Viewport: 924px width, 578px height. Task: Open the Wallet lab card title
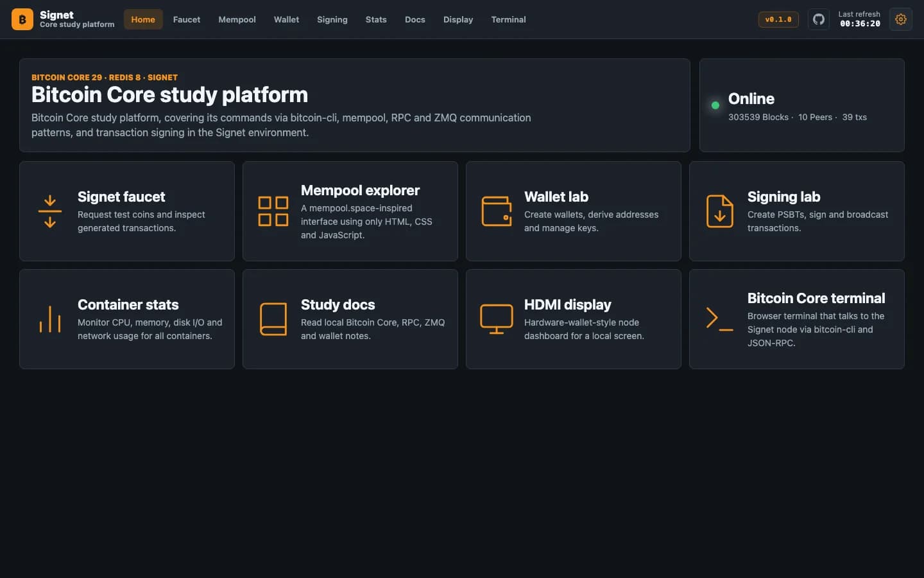click(x=556, y=197)
